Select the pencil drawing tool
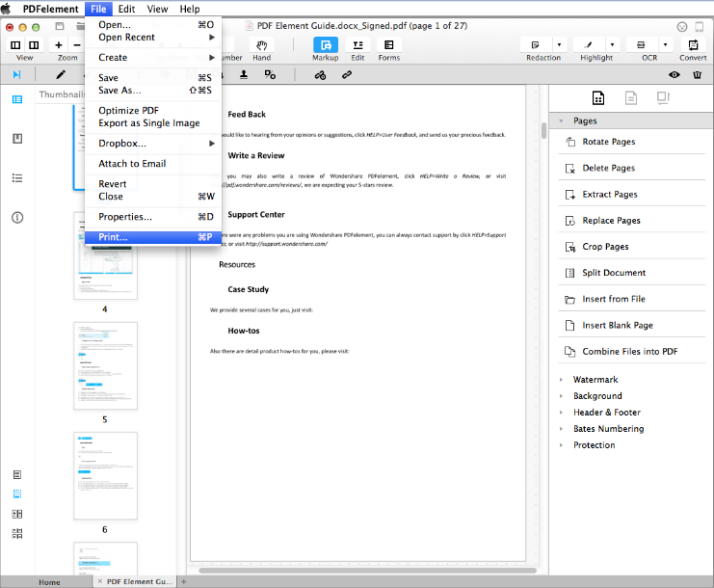The image size is (714, 588). tap(61, 74)
